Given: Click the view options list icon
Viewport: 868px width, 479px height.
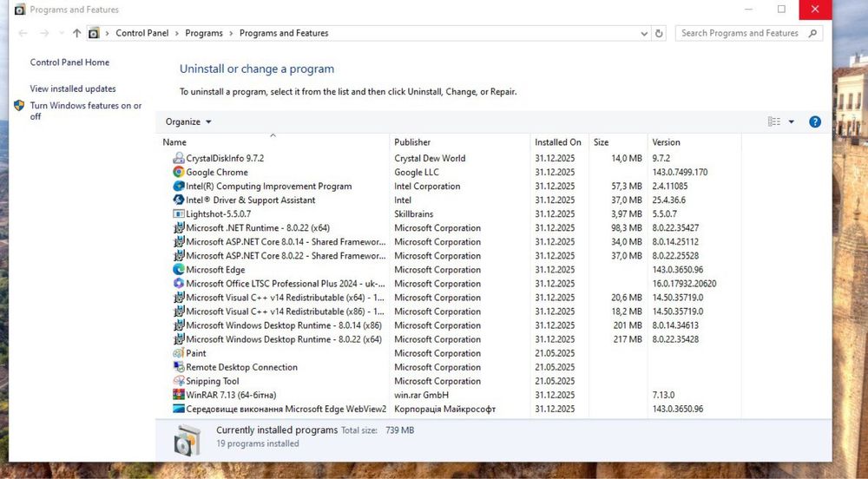Looking at the screenshot, I should pyautogui.click(x=774, y=121).
